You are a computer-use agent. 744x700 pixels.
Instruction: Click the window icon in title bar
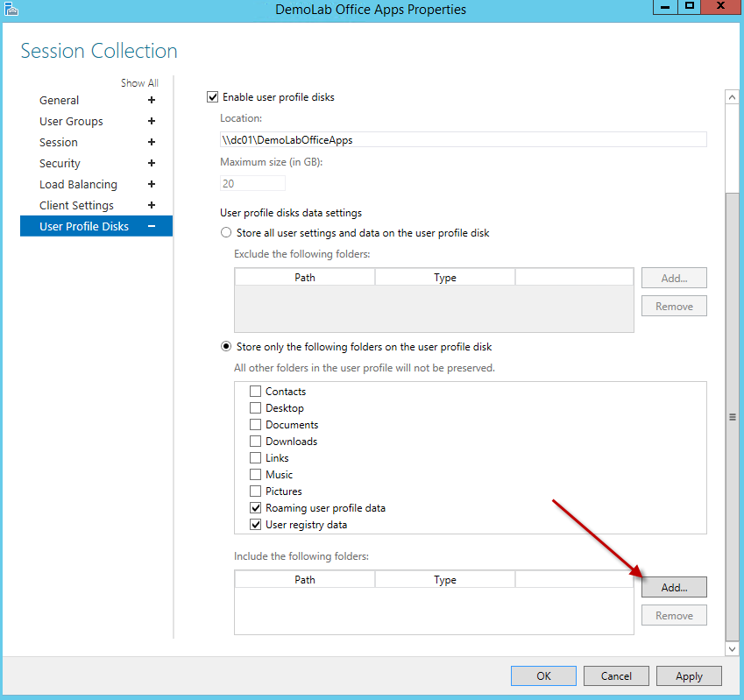coord(11,9)
